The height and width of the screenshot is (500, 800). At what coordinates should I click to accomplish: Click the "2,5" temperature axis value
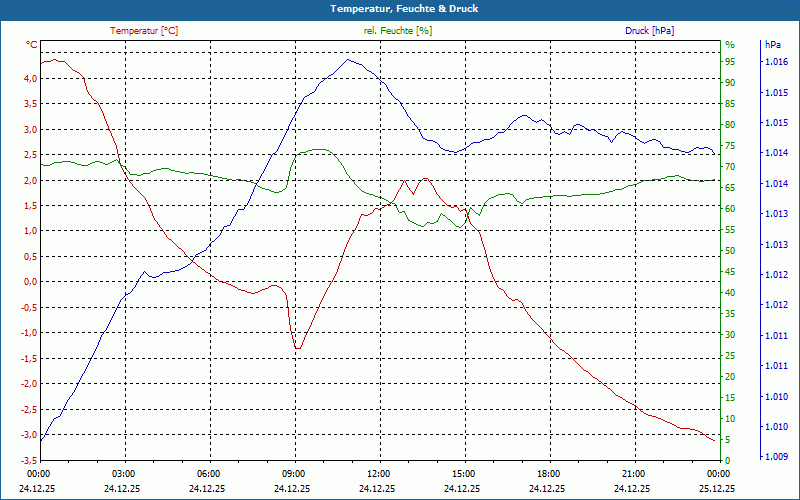(x=30, y=155)
